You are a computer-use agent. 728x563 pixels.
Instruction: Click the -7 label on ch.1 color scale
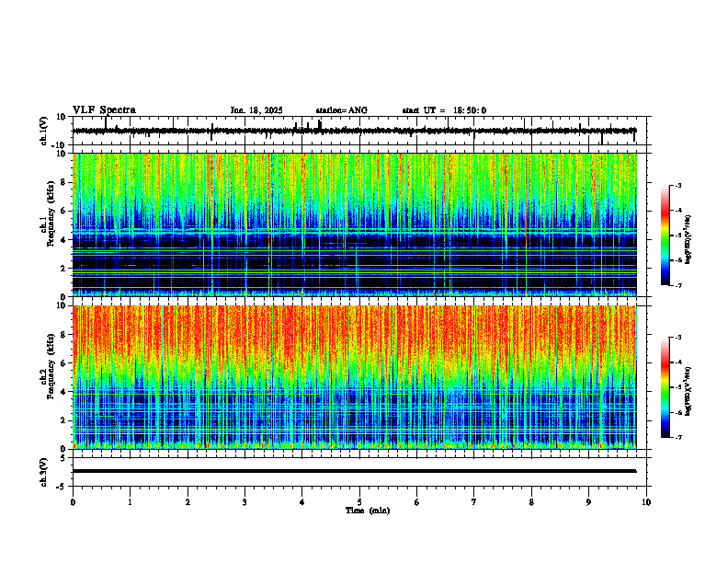(677, 285)
